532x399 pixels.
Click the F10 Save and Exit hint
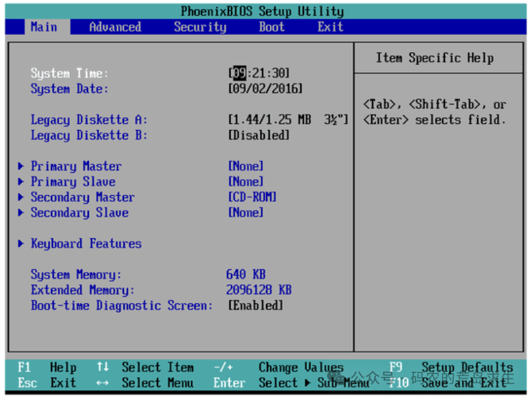click(x=448, y=383)
